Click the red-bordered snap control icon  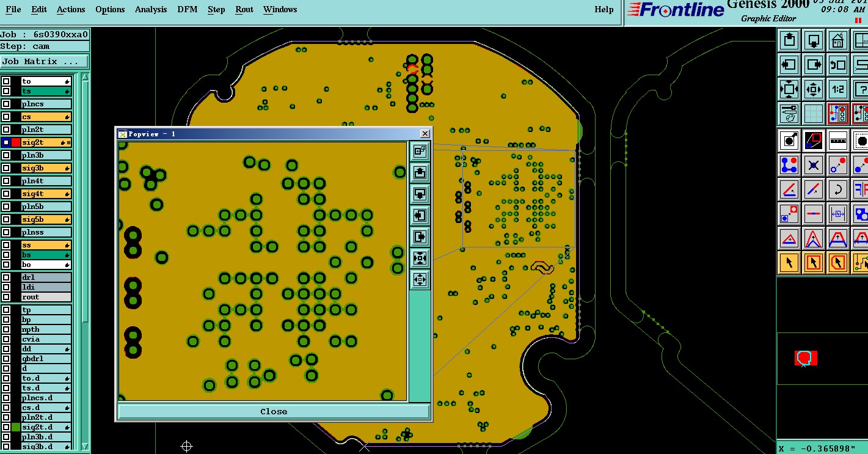click(x=837, y=113)
